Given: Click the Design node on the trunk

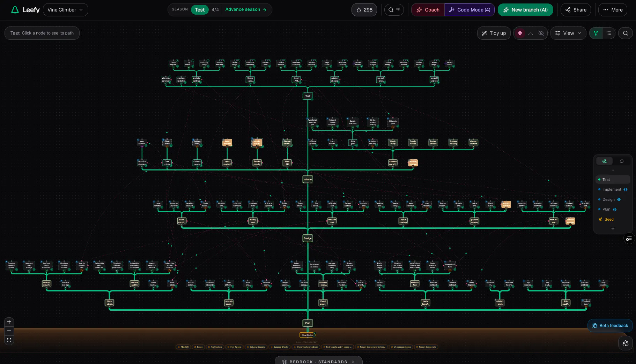Looking at the screenshot, I should tap(308, 238).
